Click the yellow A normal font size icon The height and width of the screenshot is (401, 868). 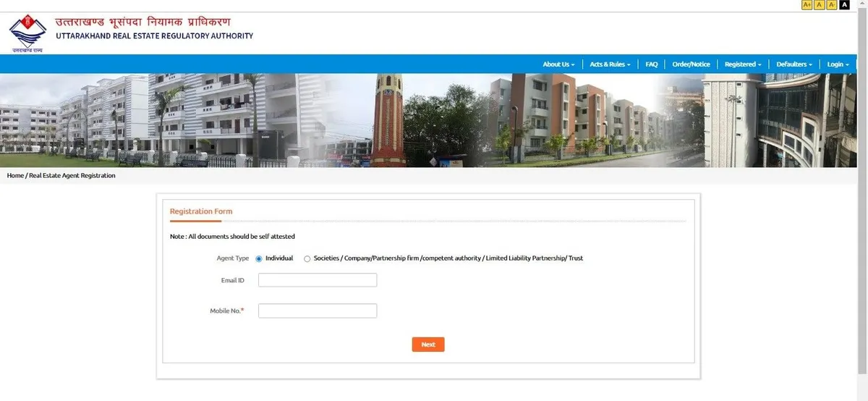coord(820,5)
